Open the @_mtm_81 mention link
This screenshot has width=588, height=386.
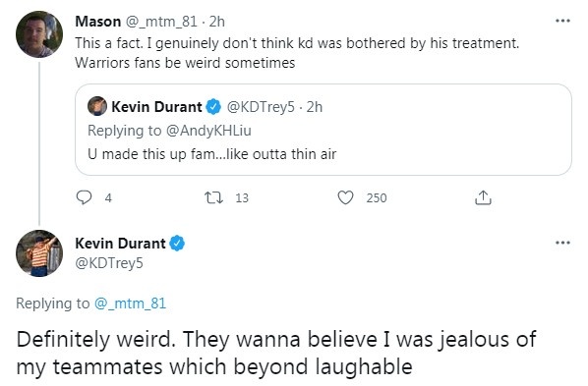[130, 303]
